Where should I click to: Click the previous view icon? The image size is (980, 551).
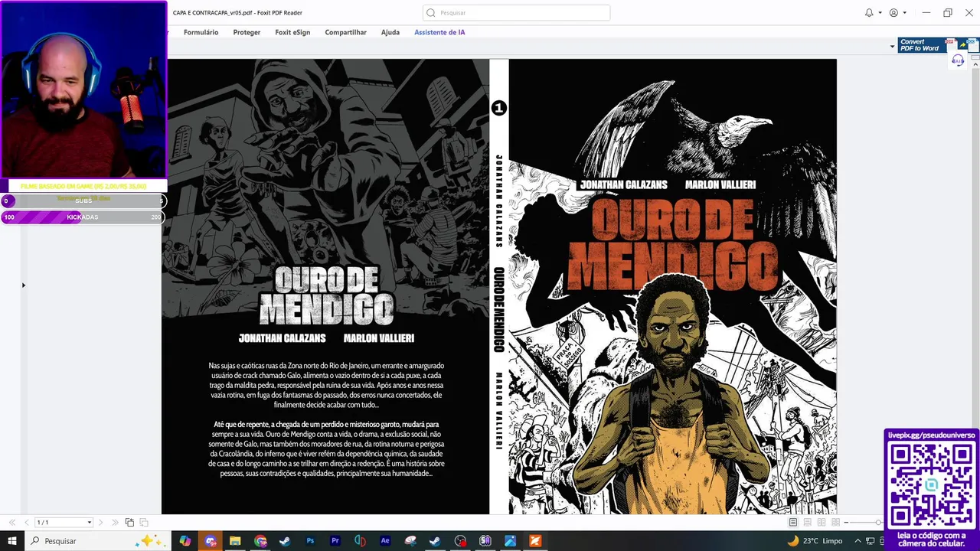click(129, 522)
